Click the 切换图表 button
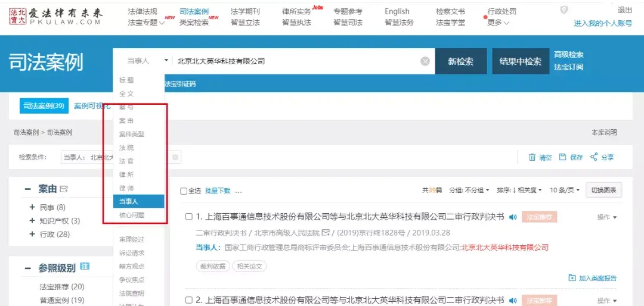644x306 pixels. [x=603, y=191]
